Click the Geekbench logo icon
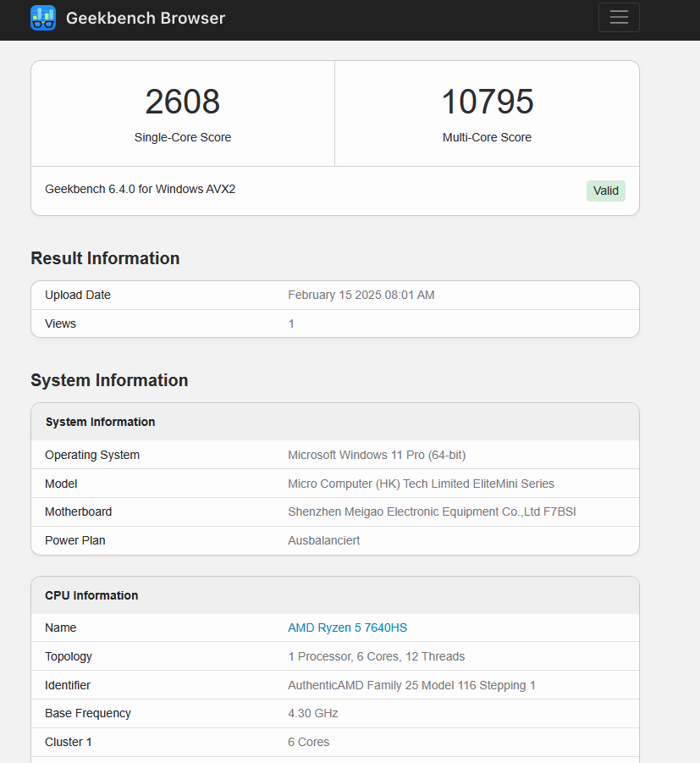 43,18
